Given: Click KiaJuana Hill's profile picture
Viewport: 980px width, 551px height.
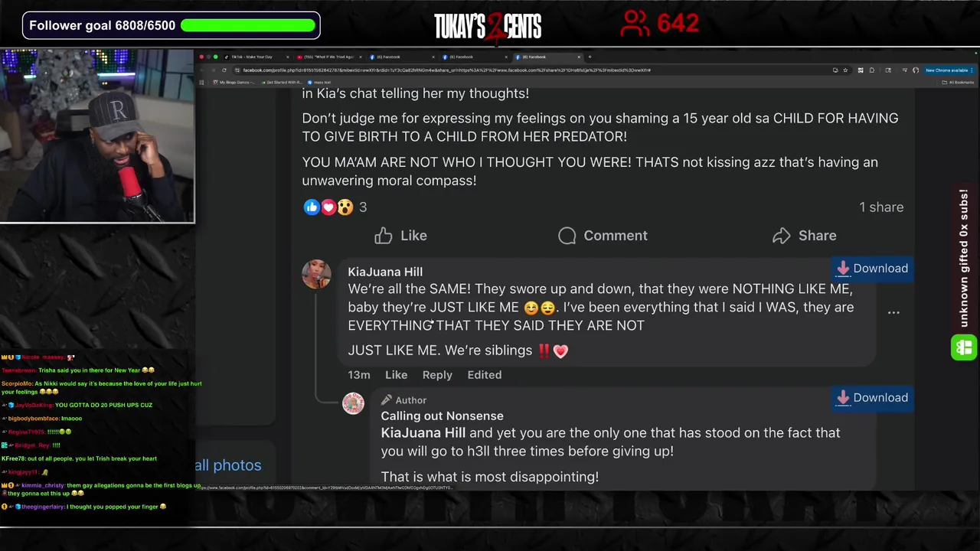Looking at the screenshot, I should pyautogui.click(x=316, y=274).
